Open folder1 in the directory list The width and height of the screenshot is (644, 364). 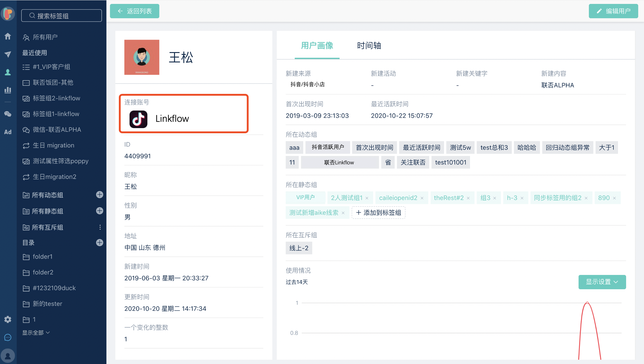tap(42, 256)
